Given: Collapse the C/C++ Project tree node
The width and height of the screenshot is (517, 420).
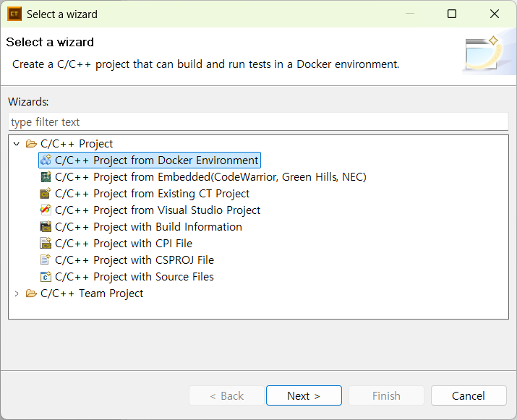Looking at the screenshot, I should point(17,144).
